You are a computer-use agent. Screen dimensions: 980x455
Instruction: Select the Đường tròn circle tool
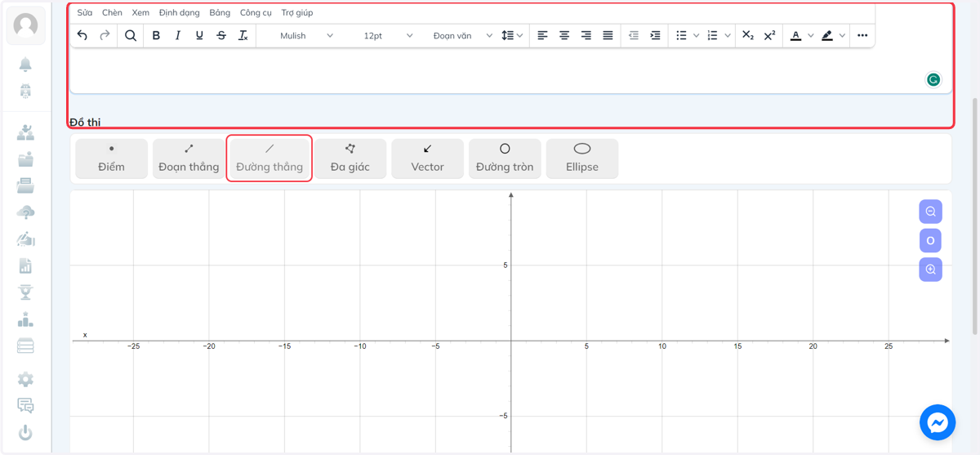point(505,158)
